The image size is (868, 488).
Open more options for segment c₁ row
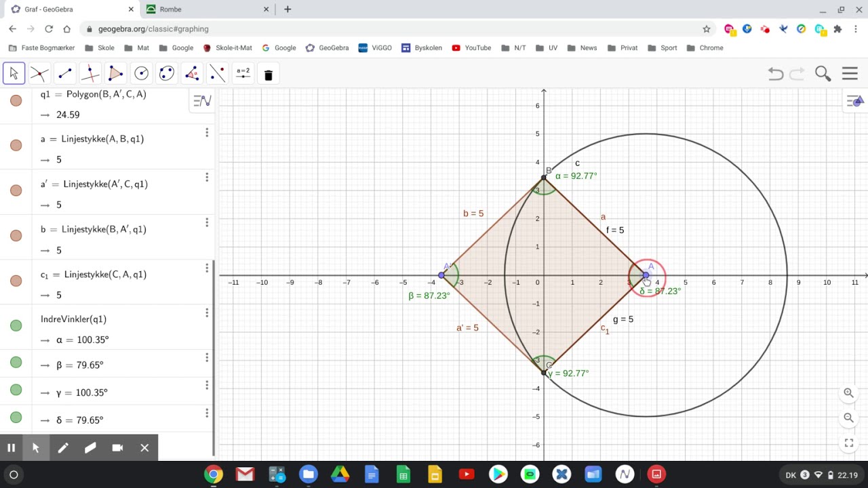pyautogui.click(x=207, y=268)
